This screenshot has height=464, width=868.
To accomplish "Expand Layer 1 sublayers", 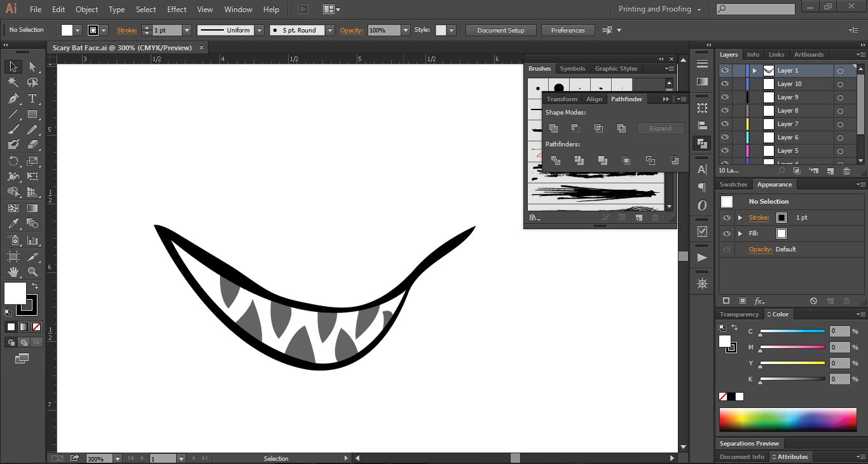I will click(x=755, y=71).
